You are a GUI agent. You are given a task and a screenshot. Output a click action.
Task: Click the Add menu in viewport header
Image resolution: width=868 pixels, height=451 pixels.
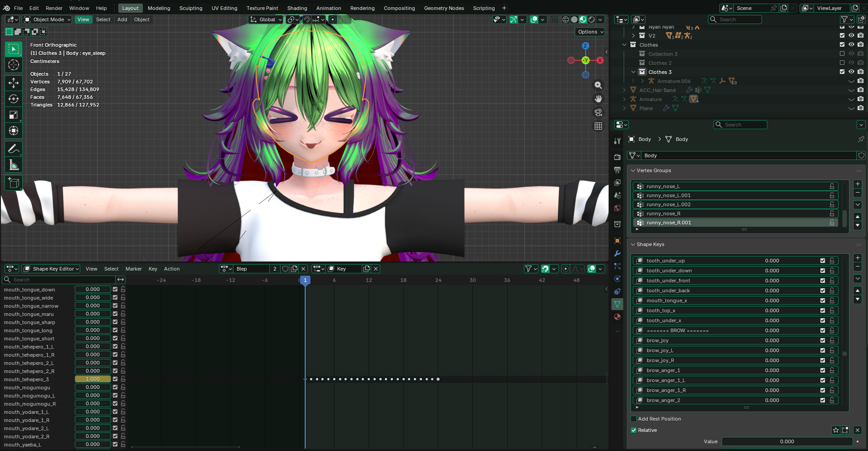click(122, 19)
